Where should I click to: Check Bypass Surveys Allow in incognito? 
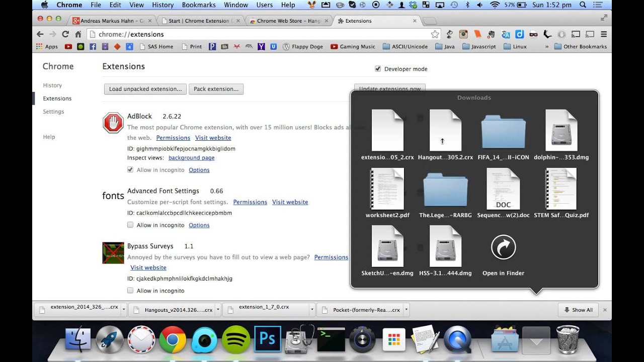coord(130,291)
